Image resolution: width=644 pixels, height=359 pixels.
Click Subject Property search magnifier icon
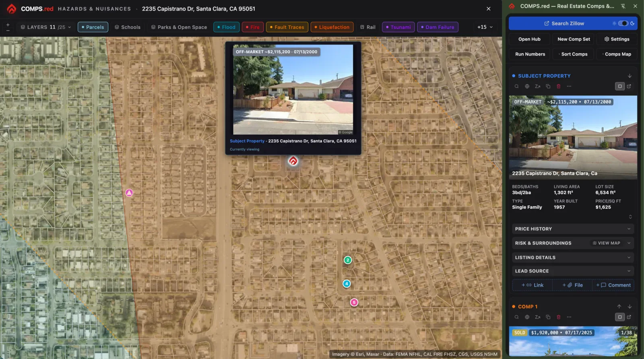pyautogui.click(x=516, y=86)
